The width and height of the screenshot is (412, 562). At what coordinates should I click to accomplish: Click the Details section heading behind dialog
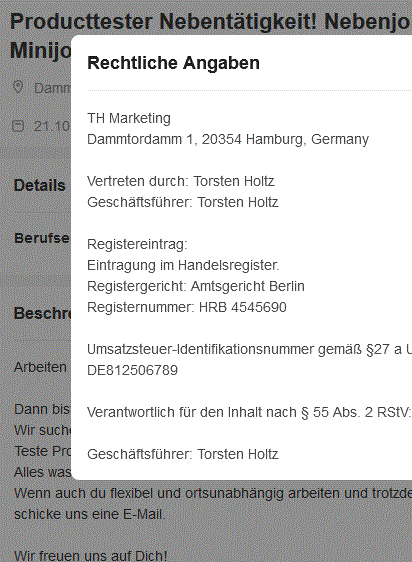coord(40,185)
